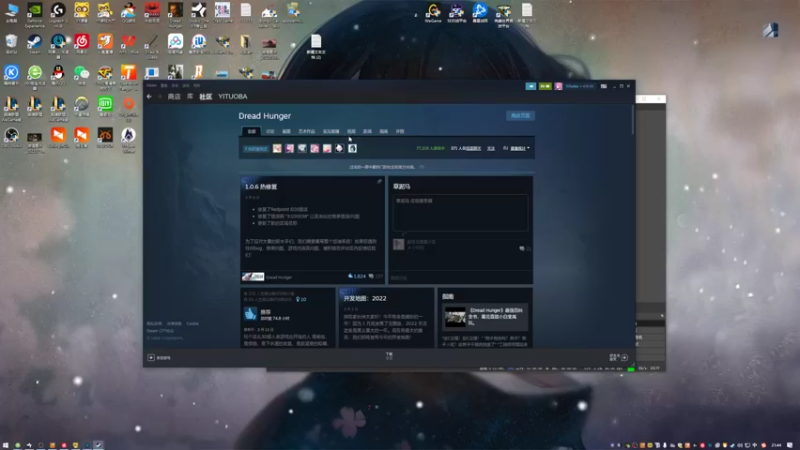Image resolution: width=800 pixels, height=450 pixels.
Task: Click the green friends icon in Steam header
Action: [545, 86]
